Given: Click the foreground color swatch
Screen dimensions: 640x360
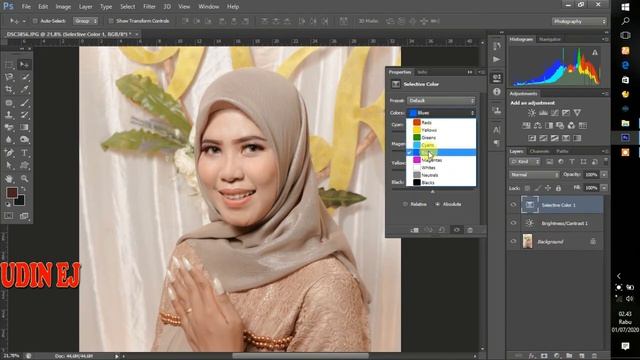Looking at the screenshot, I should point(11,192).
